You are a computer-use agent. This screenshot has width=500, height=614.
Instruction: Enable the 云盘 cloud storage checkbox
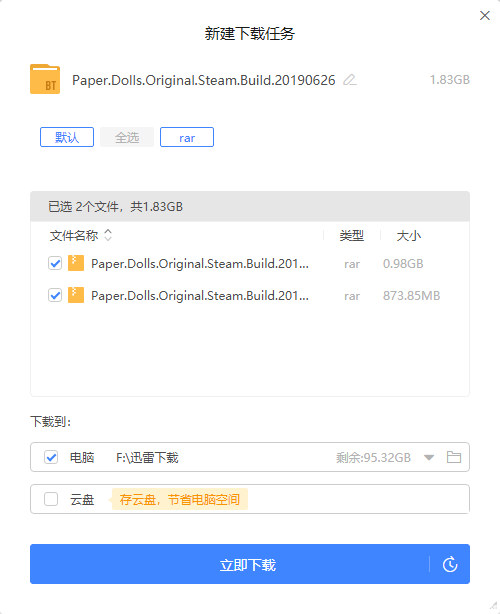click(51, 499)
